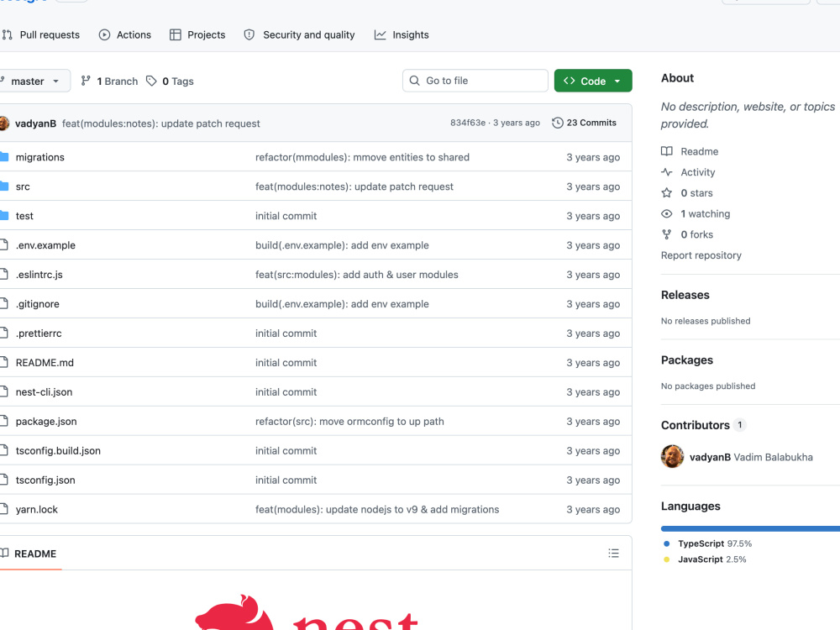Open the package.json file

coord(46,422)
